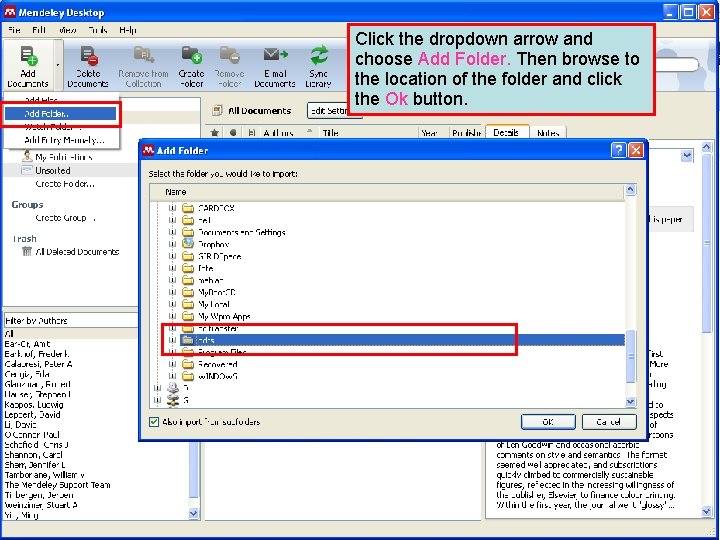
Task: Expand the Recovered folder node
Action: pos(172,364)
